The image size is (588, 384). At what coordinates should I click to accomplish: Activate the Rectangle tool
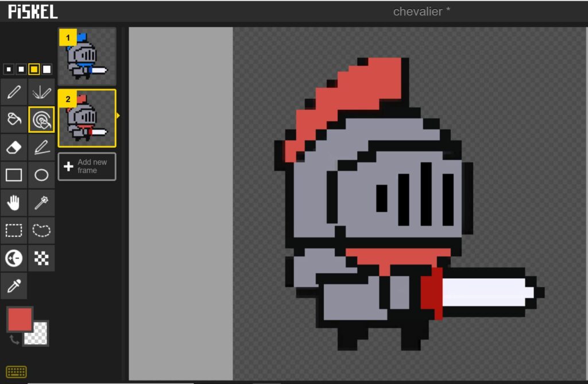(14, 175)
